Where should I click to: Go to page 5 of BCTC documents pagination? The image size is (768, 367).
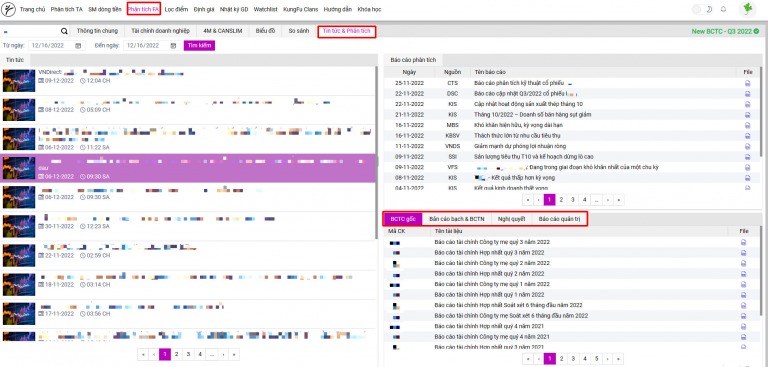click(596, 359)
